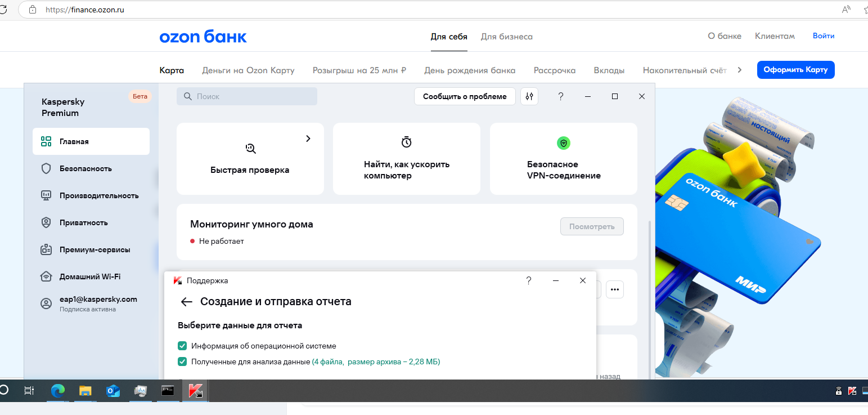Viewport: 868px width, 415px height.
Task: Click the lock icon in system tray
Action: (838, 391)
